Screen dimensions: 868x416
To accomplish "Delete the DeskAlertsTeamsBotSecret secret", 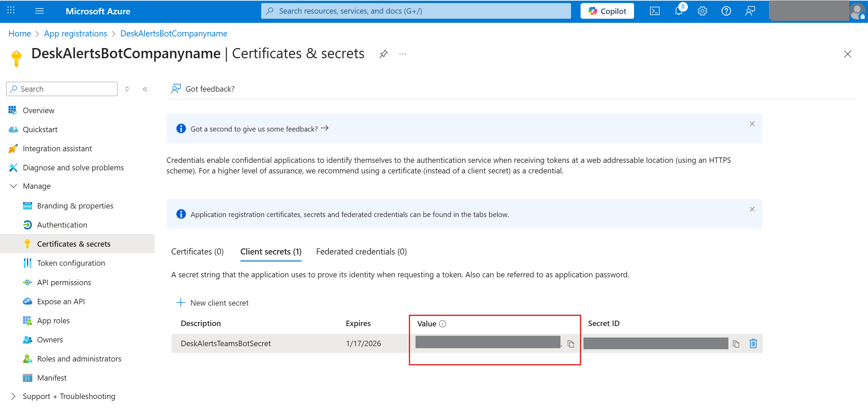I will tap(753, 343).
